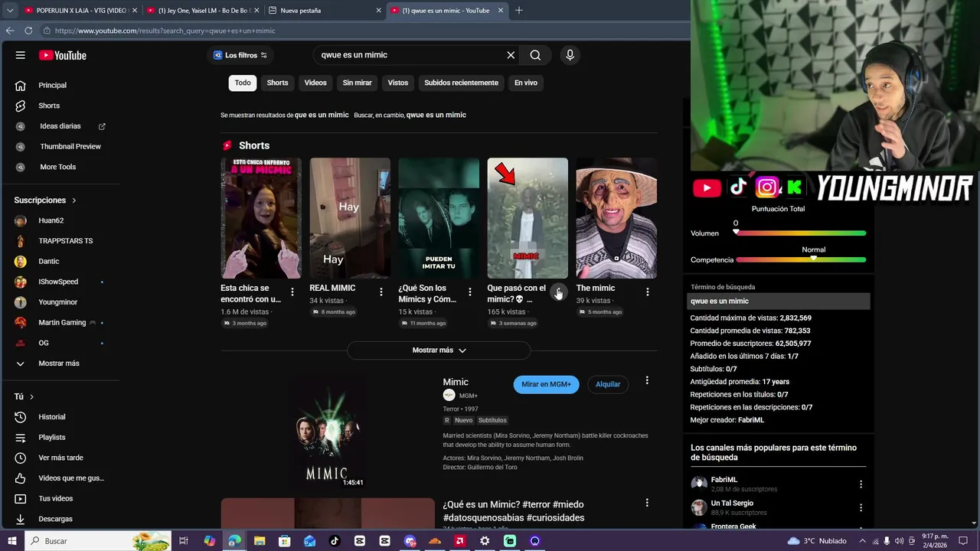The width and height of the screenshot is (980, 551).
Task: Click Mirar en MGM+ button
Action: click(546, 384)
